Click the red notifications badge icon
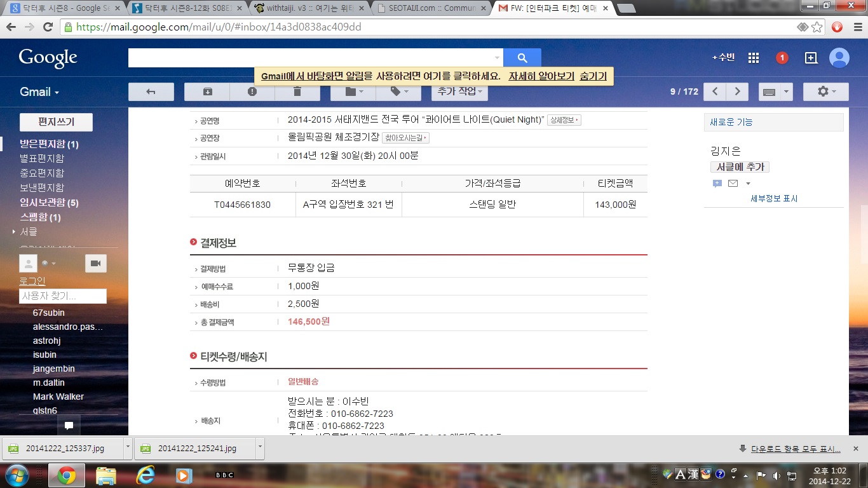 (782, 58)
